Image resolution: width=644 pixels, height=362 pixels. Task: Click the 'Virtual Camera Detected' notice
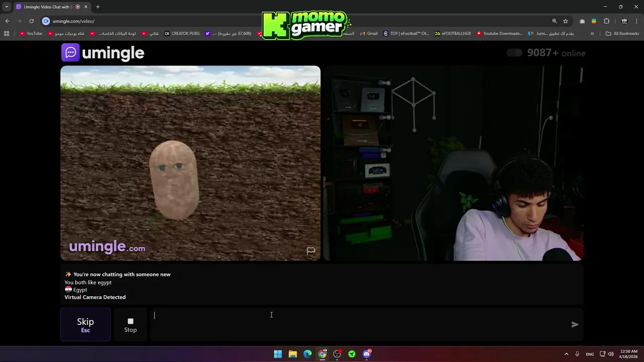(95, 297)
